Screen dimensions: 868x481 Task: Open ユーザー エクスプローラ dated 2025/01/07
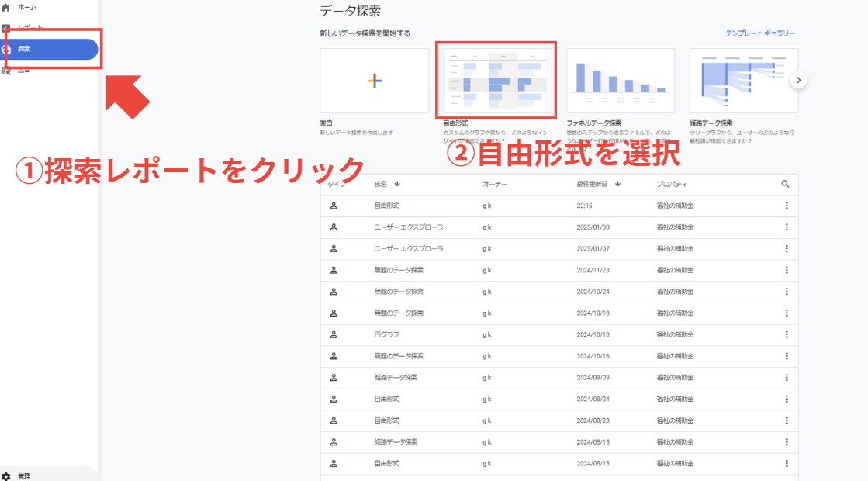coord(409,248)
